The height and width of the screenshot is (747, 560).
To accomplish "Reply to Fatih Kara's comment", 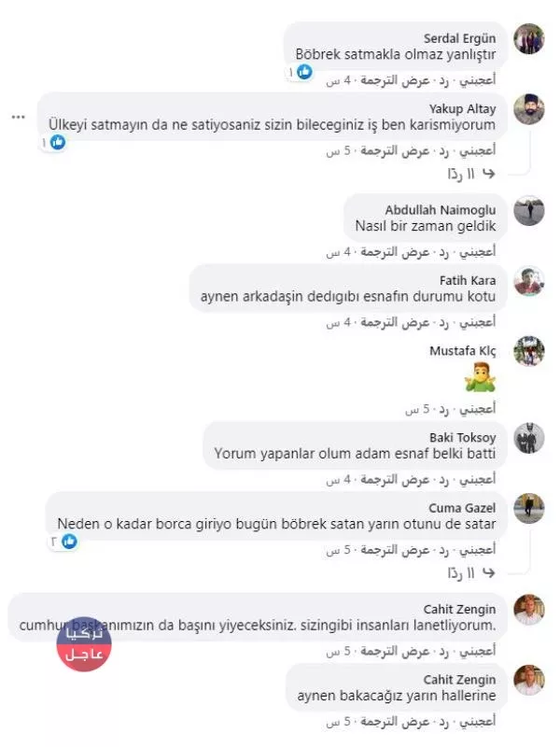I will point(444,322).
